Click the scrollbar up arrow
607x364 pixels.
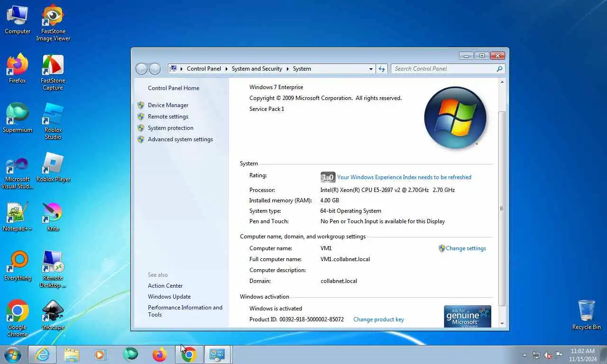tap(502, 82)
